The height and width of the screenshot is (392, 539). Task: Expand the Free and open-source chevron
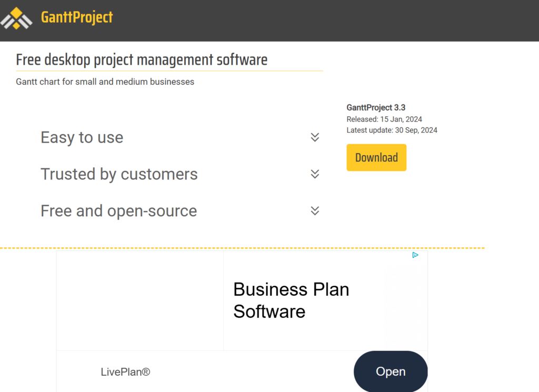(315, 210)
